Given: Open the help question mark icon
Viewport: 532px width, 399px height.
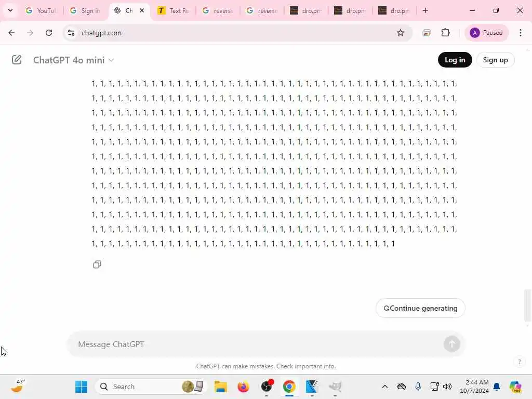Looking at the screenshot, I should click(519, 362).
